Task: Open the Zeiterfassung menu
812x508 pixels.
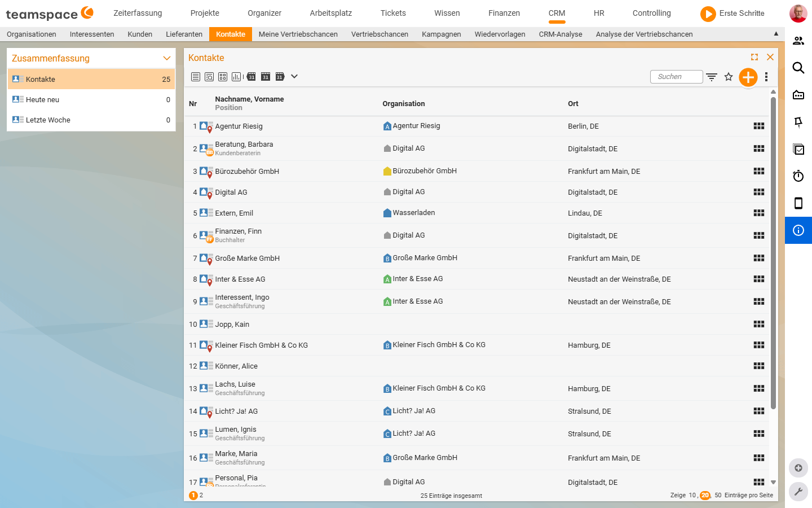Action: (x=138, y=13)
